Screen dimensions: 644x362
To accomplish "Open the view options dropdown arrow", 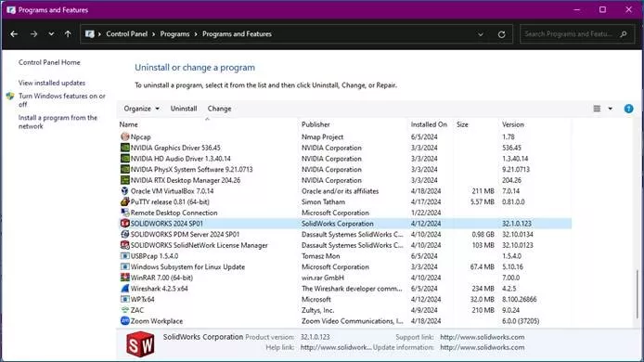I will [x=611, y=109].
